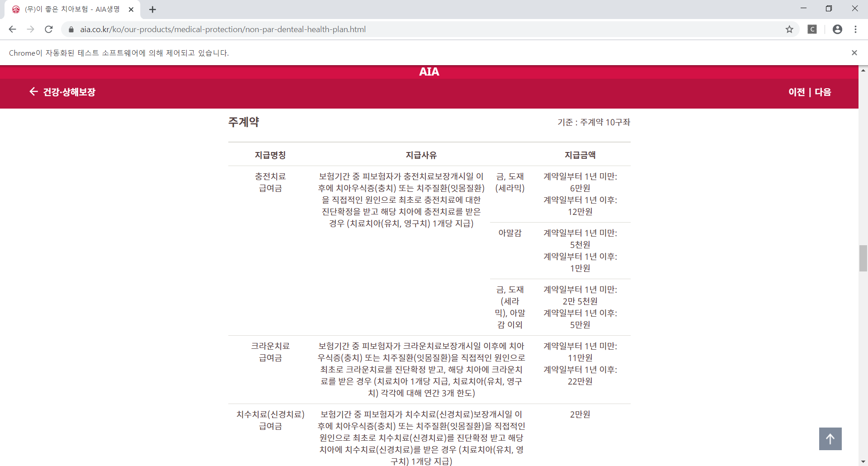The width and height of the screenshot is (868, 466).
Task: Click the browser back arrow
Action: tap(12, 29)
